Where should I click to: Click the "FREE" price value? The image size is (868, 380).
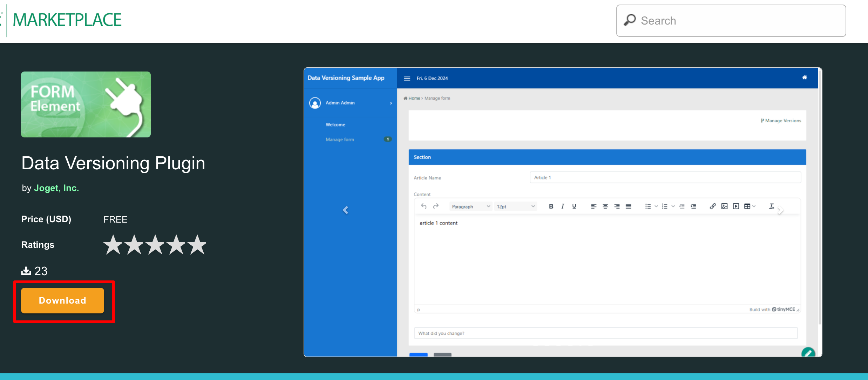pos(115,219)
